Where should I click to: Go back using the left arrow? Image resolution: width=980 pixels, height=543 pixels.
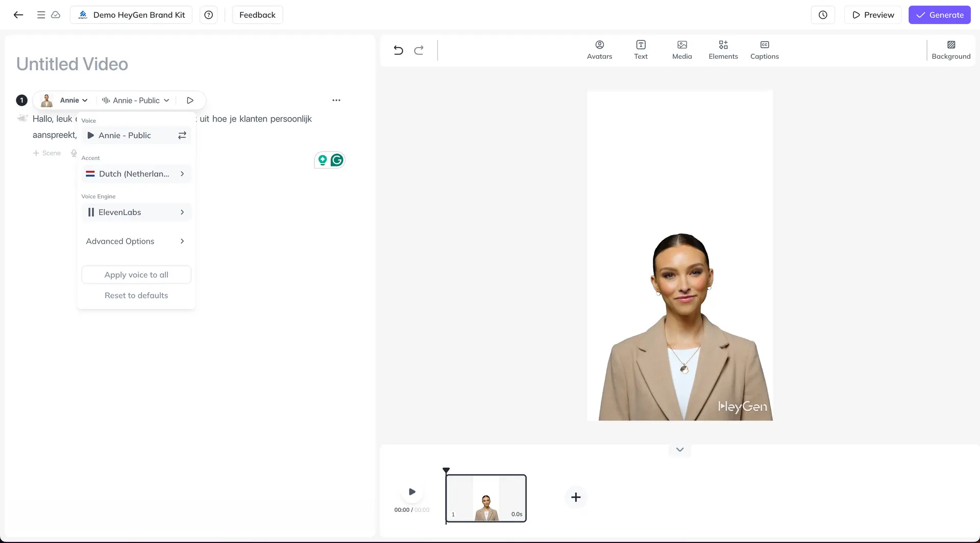(x=18, y=15)
